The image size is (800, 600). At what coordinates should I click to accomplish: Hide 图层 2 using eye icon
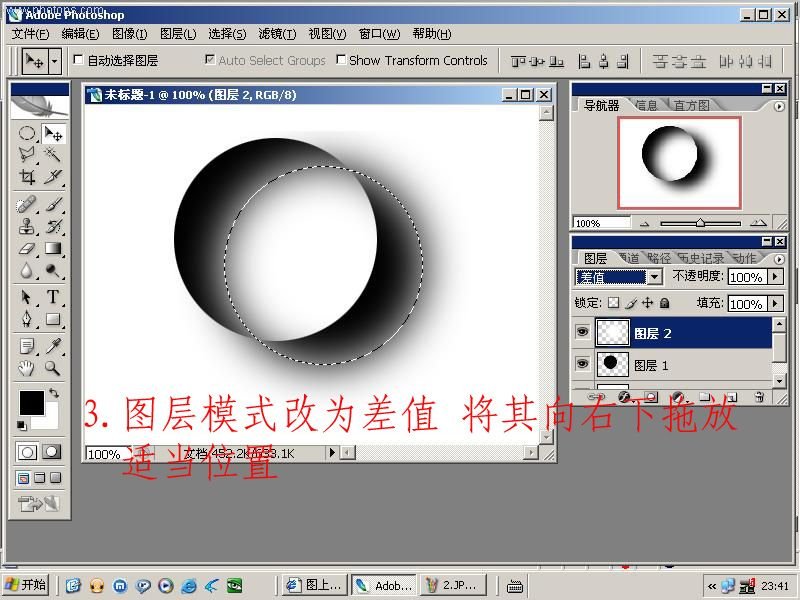[x=582, y=333]
